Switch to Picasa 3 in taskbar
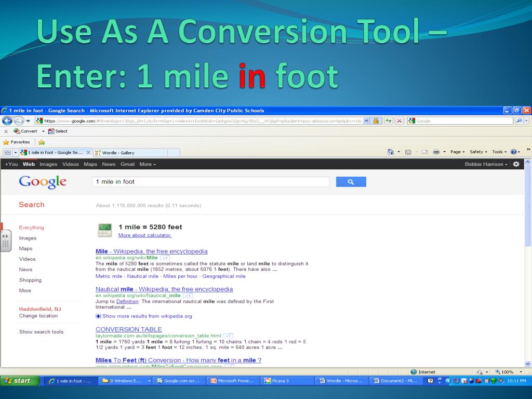The height and width of the screenshot is (399, 532). [x=287, y=381]
